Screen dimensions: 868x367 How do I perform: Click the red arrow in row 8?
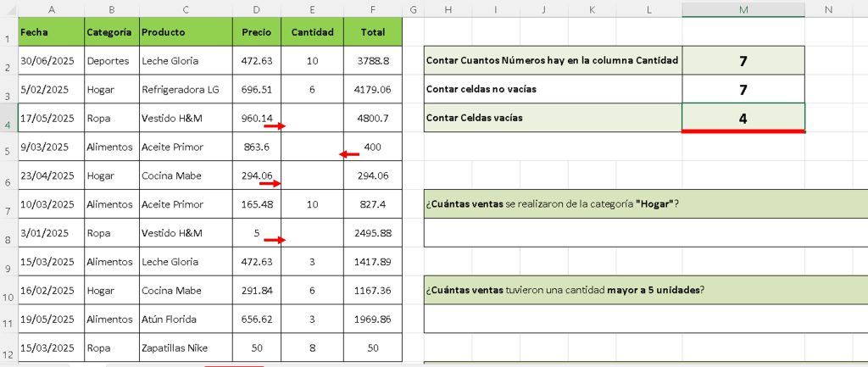[275, 240]
